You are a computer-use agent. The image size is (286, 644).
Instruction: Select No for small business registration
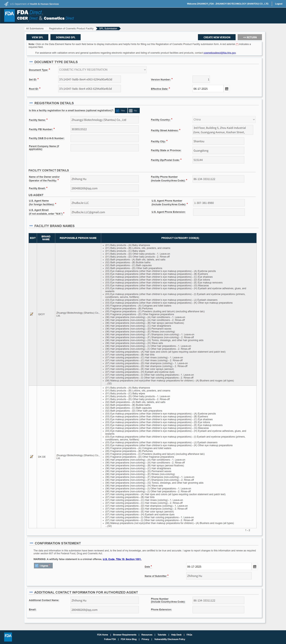point(134,110)
